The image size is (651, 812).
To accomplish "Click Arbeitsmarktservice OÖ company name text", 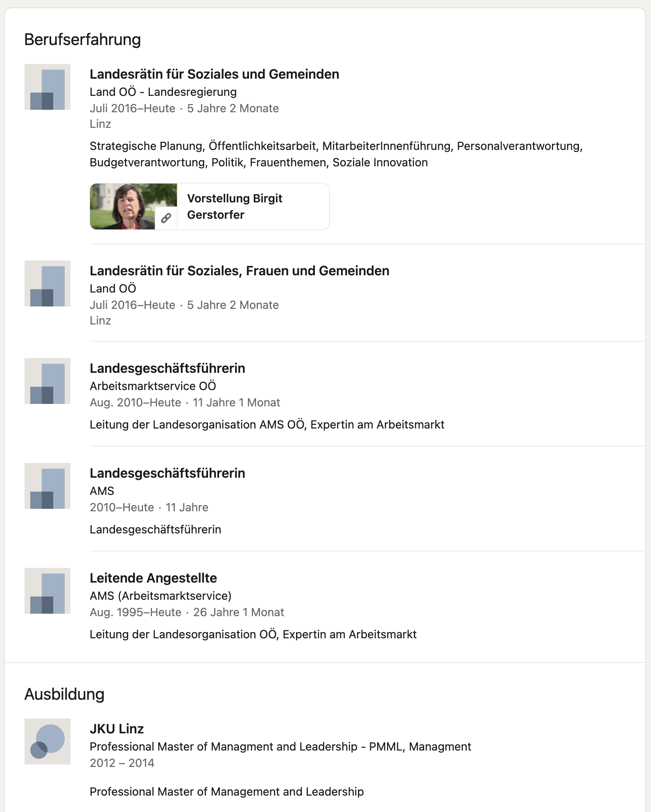I will (153, 386).
